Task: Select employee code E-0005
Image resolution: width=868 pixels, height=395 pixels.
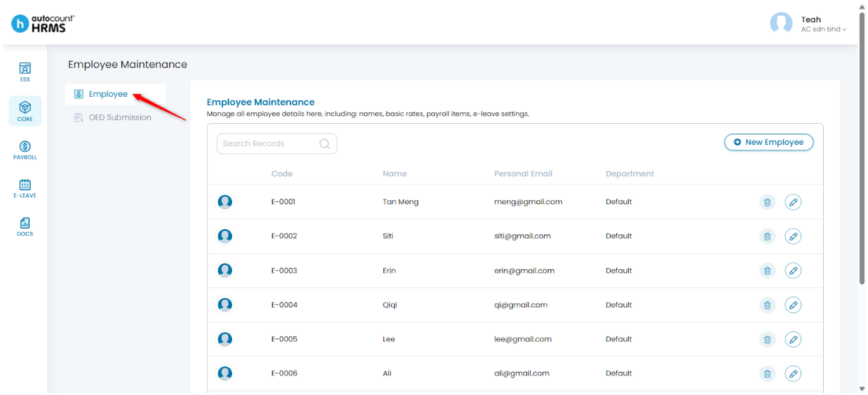Action: pos(284,339)
